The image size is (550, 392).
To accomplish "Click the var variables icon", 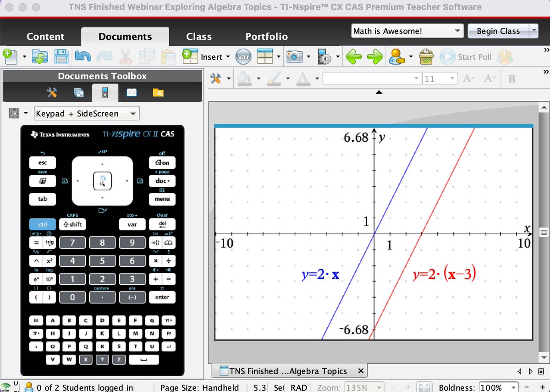I will (243, 57).
